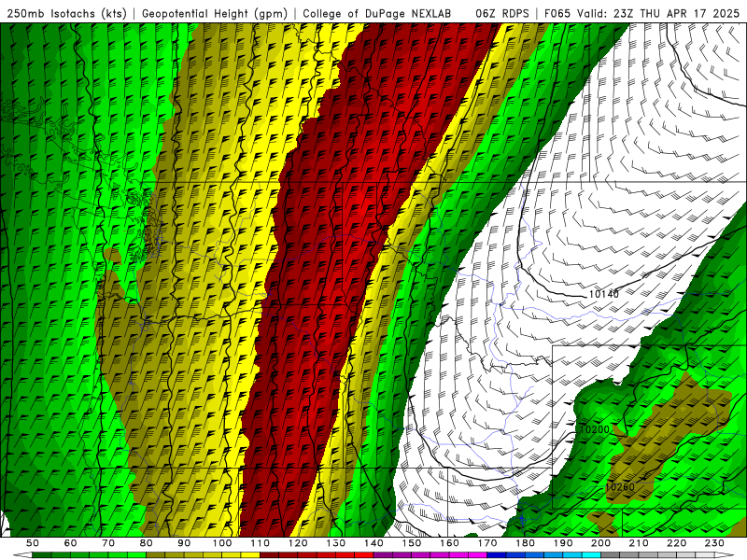Click the 170 value on color scale
Image resolution: width=747 pixels, height=560 pixels.
(487, 543)
